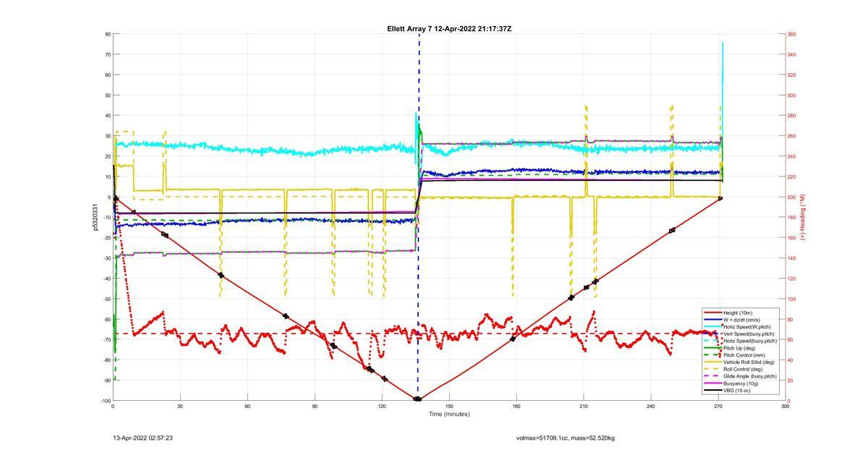Viewport: 868px width, 450px height.
Task: Click the 'Roll Control (deg)' legend entry
Action: [x=744, y=369]
